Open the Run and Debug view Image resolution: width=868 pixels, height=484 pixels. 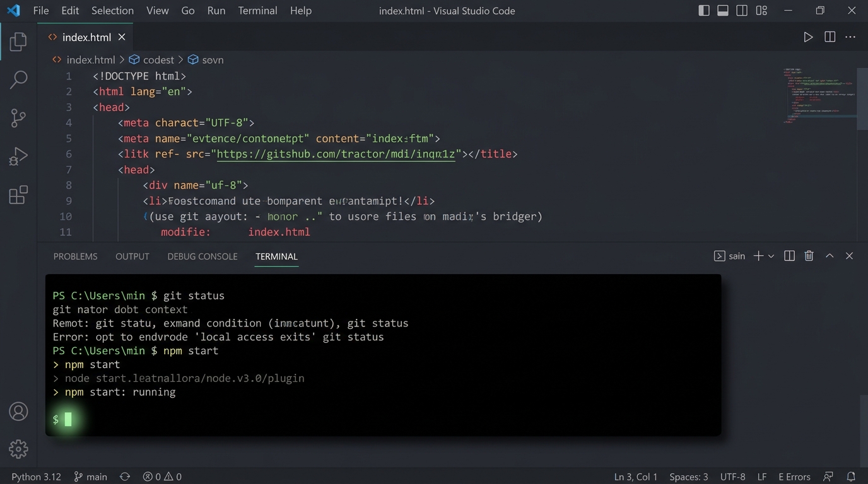click(x=18, y=156)
